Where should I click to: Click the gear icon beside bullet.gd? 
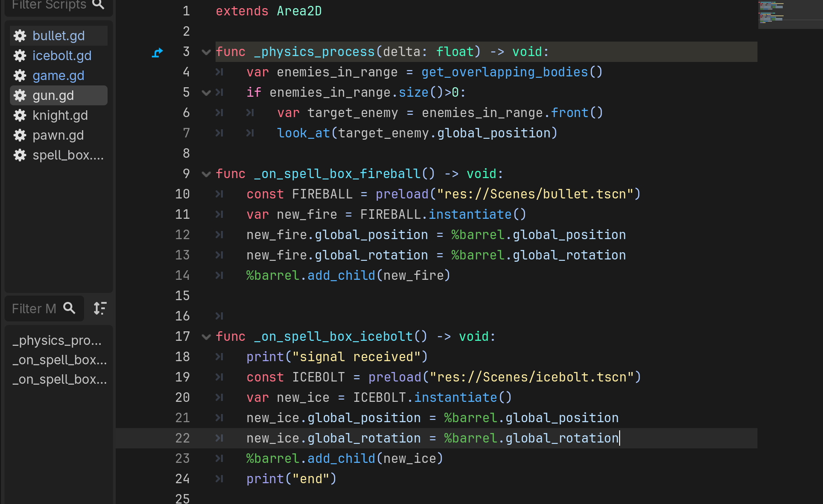tap(20, 36)
